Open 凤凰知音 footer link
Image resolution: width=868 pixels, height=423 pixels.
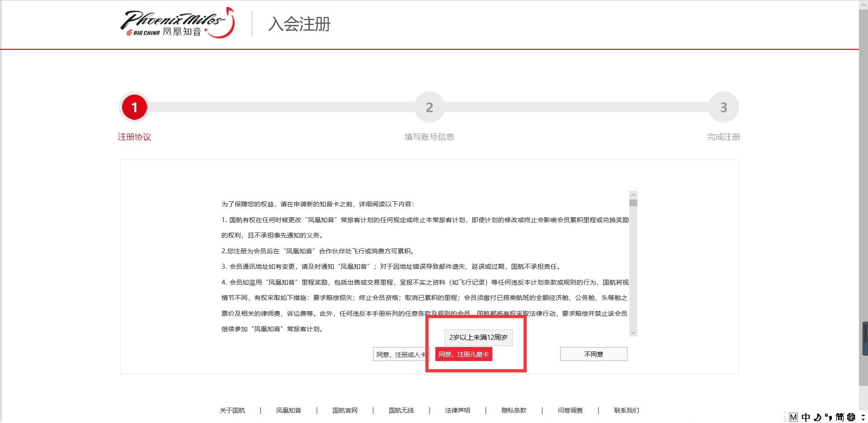pyautogui.click(x=288, y=410)
